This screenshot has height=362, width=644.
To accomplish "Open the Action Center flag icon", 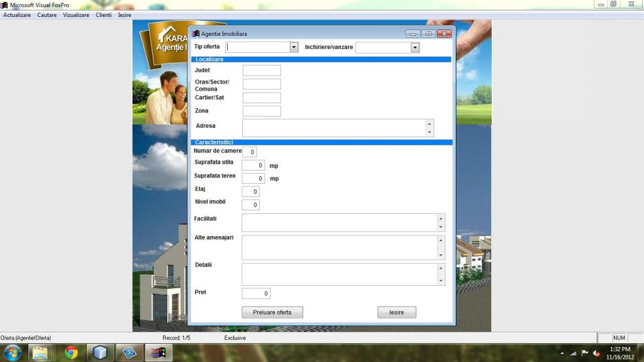I will click(585, 353).
